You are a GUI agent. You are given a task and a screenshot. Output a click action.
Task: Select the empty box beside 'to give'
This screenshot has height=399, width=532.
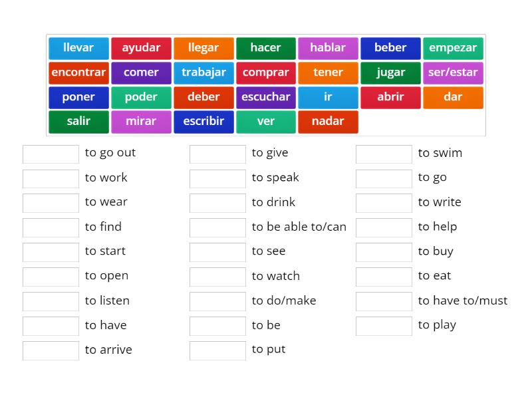217,153
